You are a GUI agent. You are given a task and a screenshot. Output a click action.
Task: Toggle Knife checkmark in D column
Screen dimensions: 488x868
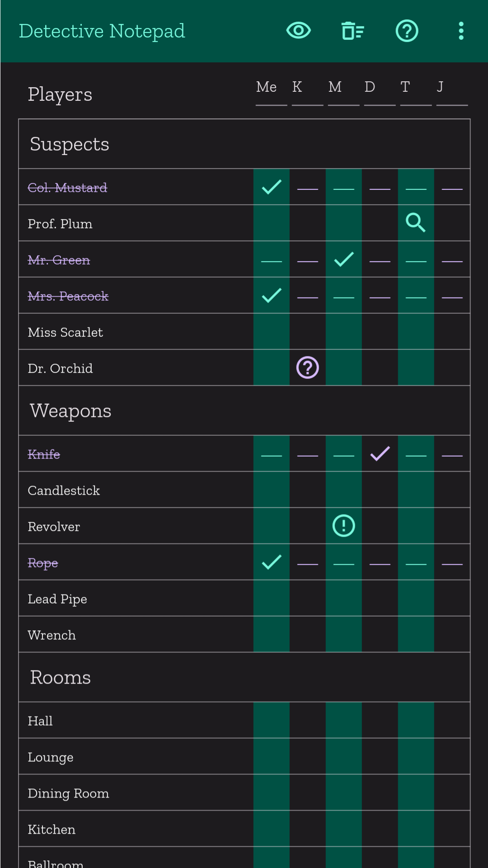click(380, 453)
